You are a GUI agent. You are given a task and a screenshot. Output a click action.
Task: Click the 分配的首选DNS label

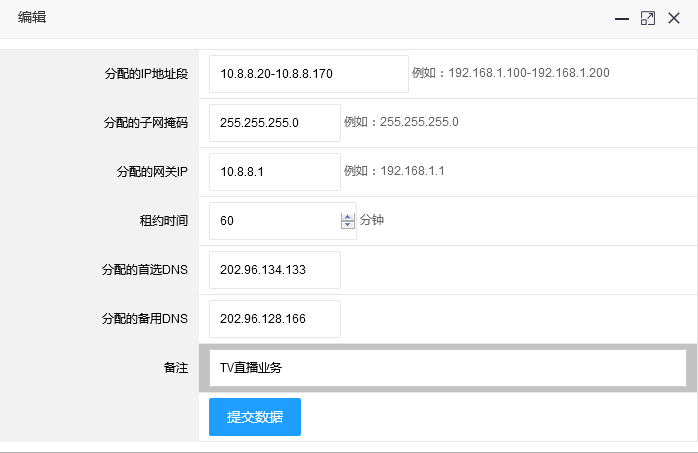[145, 270]
